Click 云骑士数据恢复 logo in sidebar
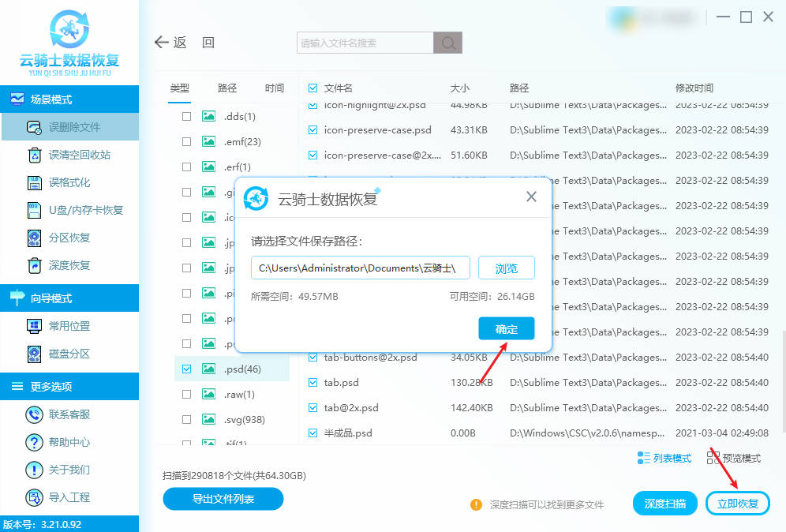Viewport: 786px width, 532px height. point(69,43)
